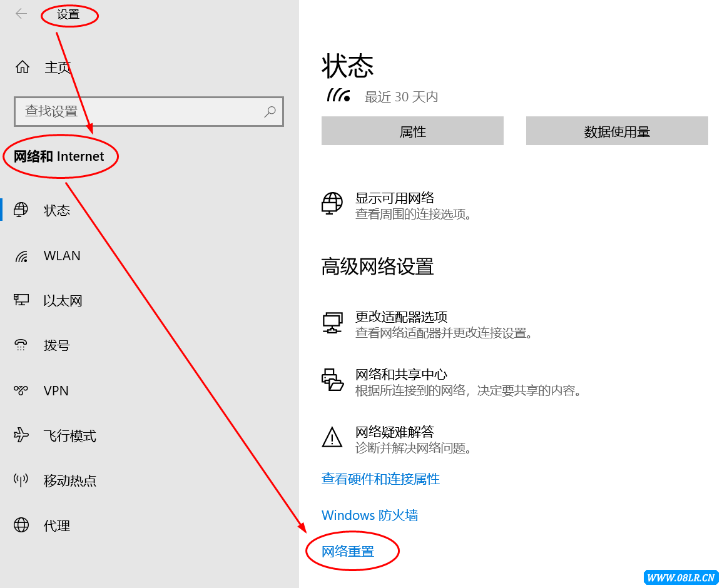The width and height of the screenshot is (722, 588).
Task: Open 拨号 settings
Action: pyautogui.click(x=57, y=345)
